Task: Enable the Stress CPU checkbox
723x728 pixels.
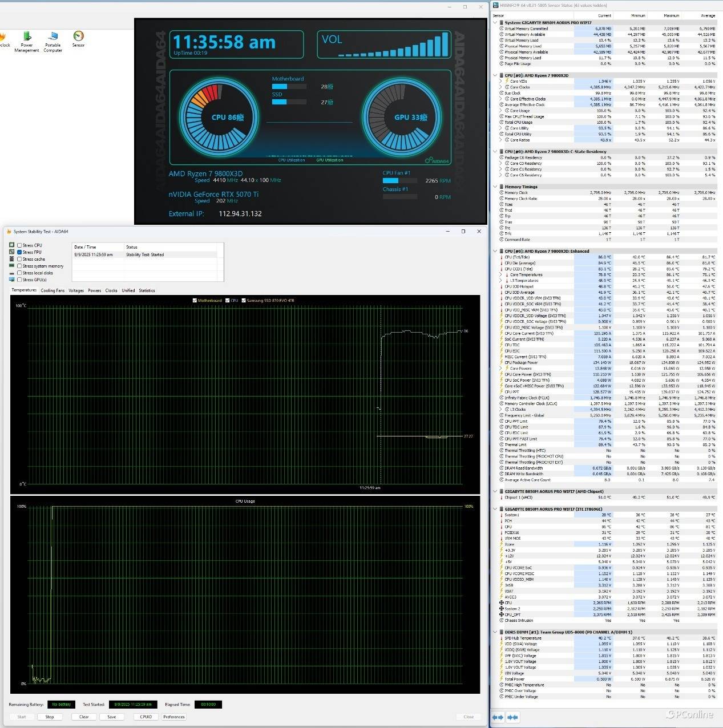Action: tap(19, 245)
